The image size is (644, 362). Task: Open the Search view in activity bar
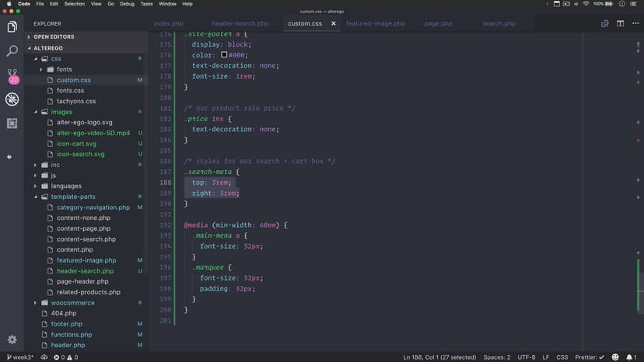pyautogui.click(x=12, y=51)
